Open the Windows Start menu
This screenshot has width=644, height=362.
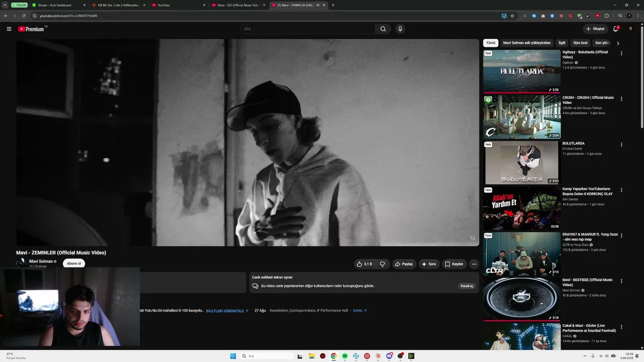(233, 356)
